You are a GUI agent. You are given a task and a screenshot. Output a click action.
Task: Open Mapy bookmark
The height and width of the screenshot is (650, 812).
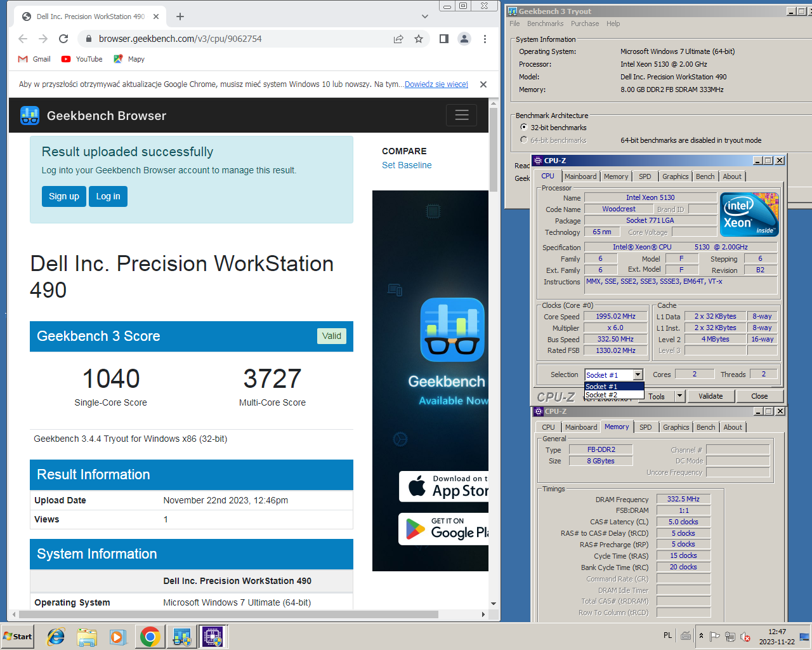[x=129, y=59]
